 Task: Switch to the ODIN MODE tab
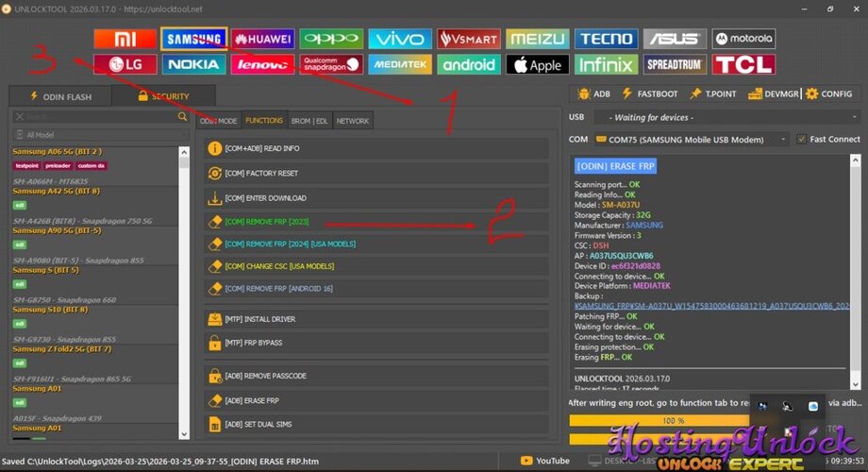[218, 121]
